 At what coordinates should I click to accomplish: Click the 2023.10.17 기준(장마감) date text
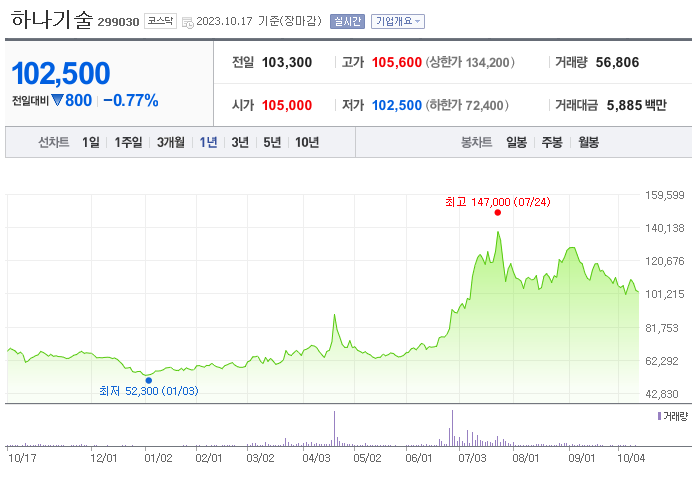point(259,21)
